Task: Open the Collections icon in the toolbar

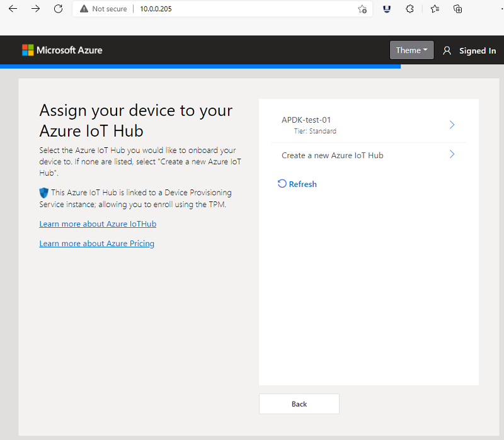Action: 457,9
